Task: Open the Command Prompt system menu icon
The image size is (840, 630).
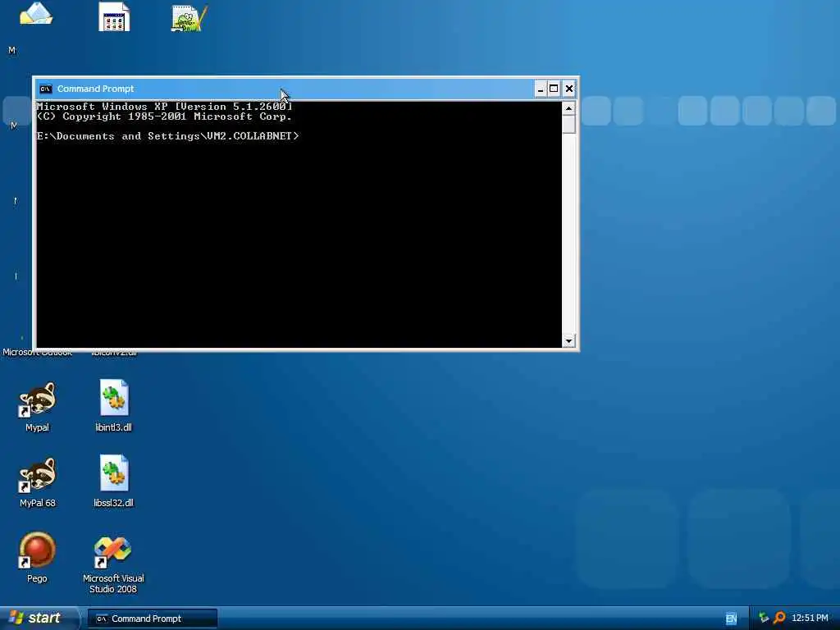Action: tap(46, 89)
